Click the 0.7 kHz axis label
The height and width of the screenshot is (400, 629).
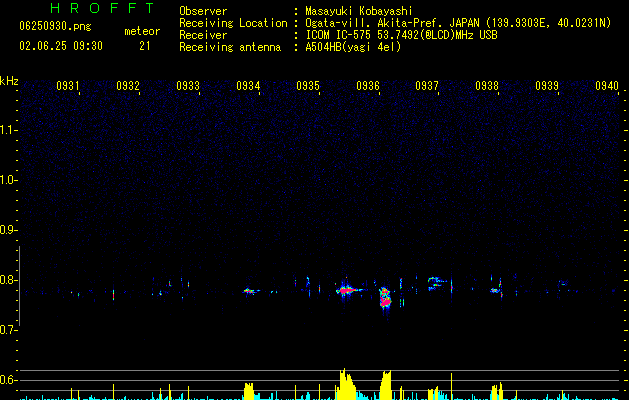(9, 330)
